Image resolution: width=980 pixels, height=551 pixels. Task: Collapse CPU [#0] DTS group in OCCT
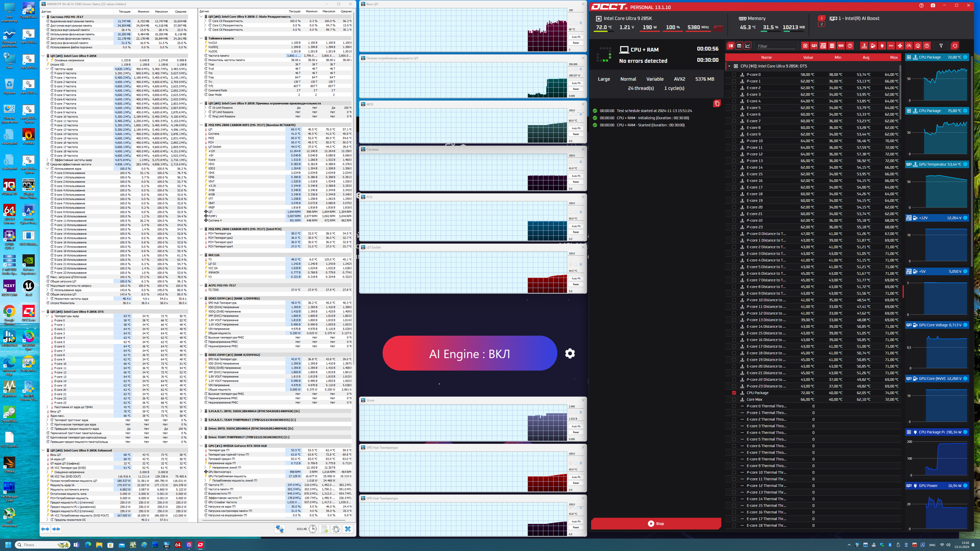click(729, 66)
